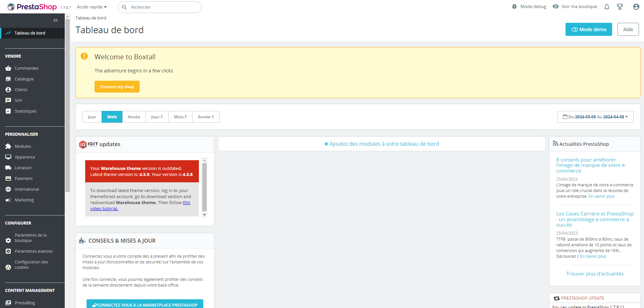Click the Actualités PrestaShop RSS icon

pyautogui.click(x=555, y=143)
